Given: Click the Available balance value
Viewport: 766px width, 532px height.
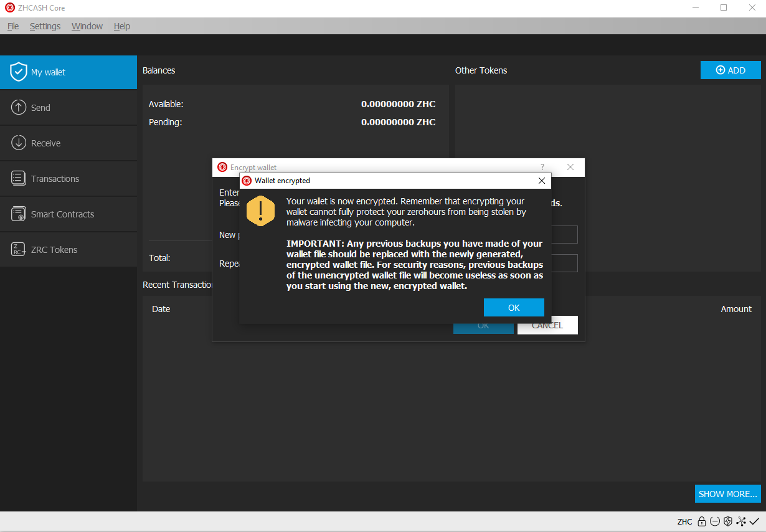Looking at the screenshot, I should pyautogui.click(x=399, y=104).
